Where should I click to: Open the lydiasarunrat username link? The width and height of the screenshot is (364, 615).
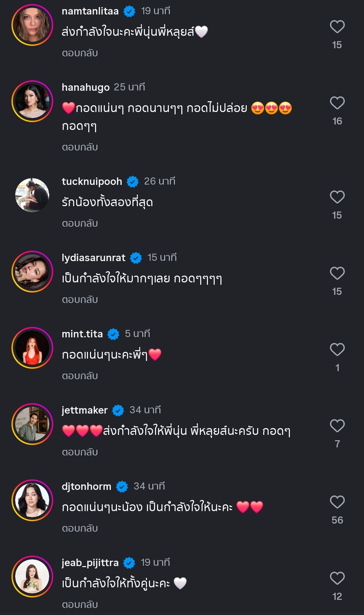(93, 258)
